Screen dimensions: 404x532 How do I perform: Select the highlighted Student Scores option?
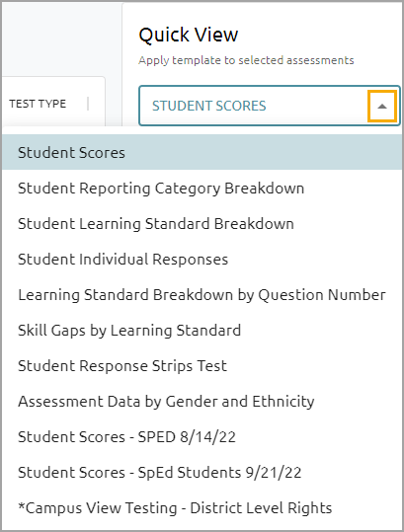pos(202,152)
